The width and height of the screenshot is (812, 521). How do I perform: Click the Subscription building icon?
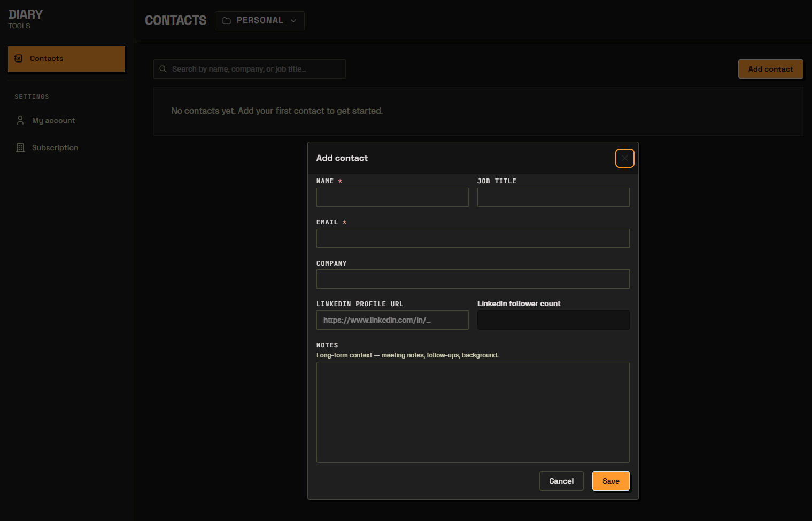pos(20,147)
